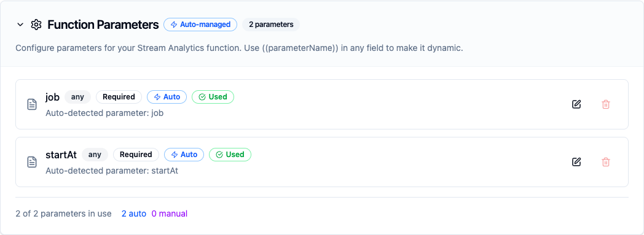
Task: Click 'Auto-detected parameter: startAt' description
Action: [112, 170]
